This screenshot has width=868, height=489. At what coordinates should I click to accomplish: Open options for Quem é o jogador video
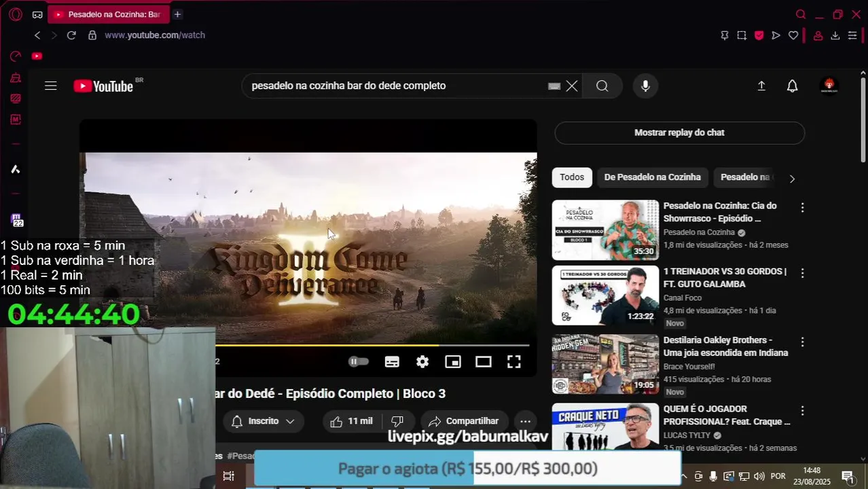(802, 411)
